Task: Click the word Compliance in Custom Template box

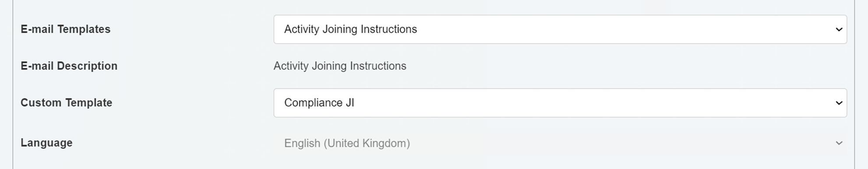Action: (311, 103)
